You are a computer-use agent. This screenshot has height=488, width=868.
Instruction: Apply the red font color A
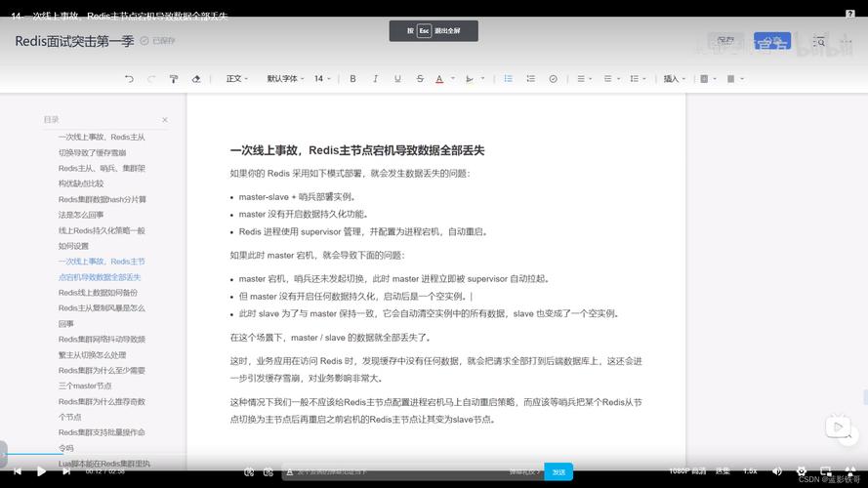click(439, 78)
